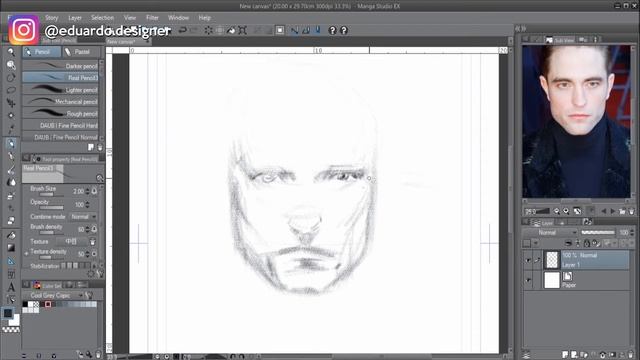
Task: Select the Ruler tool
Action: coord(11,261)
